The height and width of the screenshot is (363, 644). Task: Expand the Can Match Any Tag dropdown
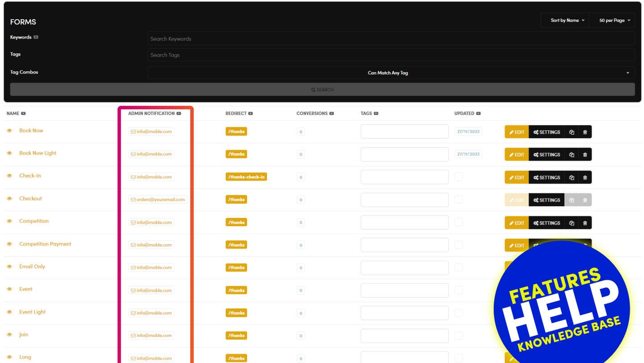tap(391, 73)
